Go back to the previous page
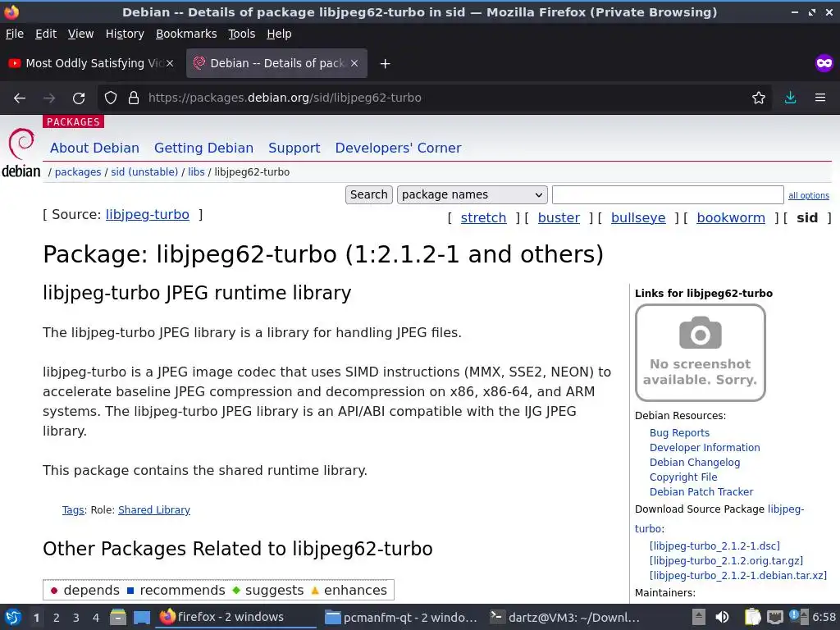Screen dimensions: 840x630 [20, 98]
